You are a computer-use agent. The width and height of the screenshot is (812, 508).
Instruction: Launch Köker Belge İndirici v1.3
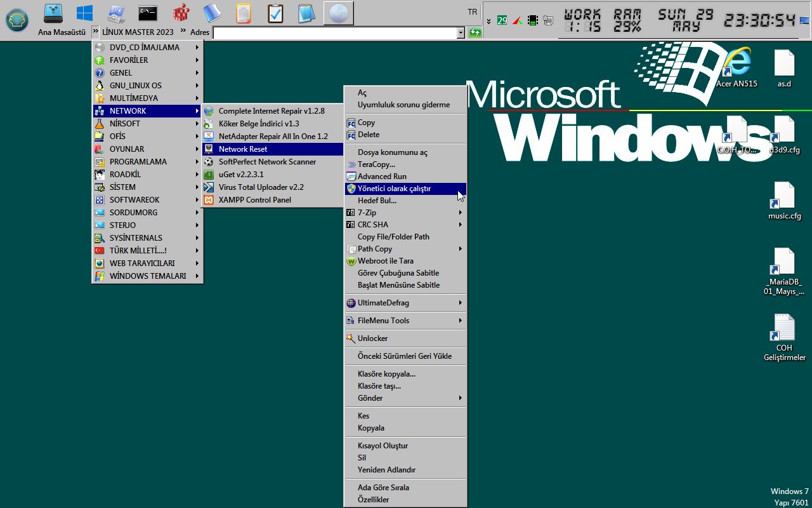273,124
